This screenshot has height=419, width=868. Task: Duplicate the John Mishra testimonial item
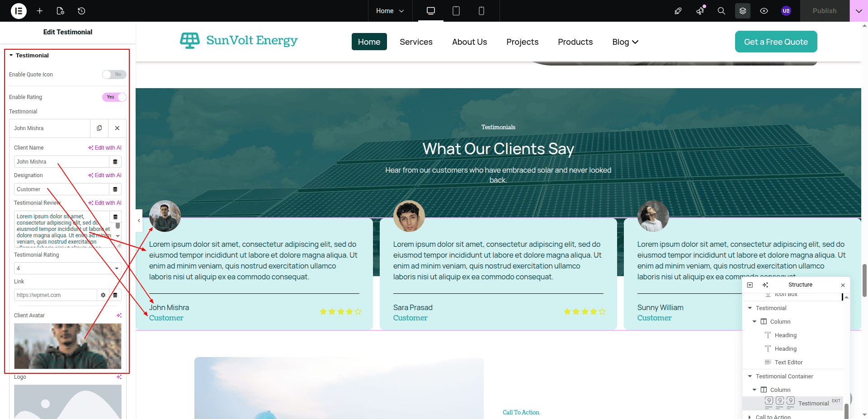tap(99, 128)
